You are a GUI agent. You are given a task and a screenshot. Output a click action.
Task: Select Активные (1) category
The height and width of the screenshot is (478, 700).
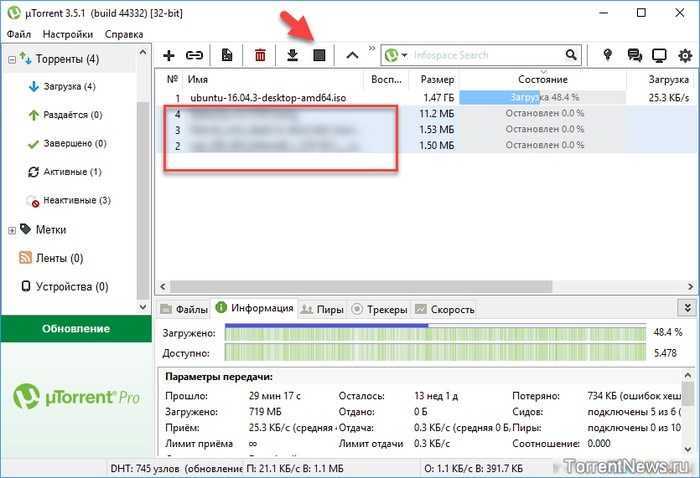(x=72, y=172)
